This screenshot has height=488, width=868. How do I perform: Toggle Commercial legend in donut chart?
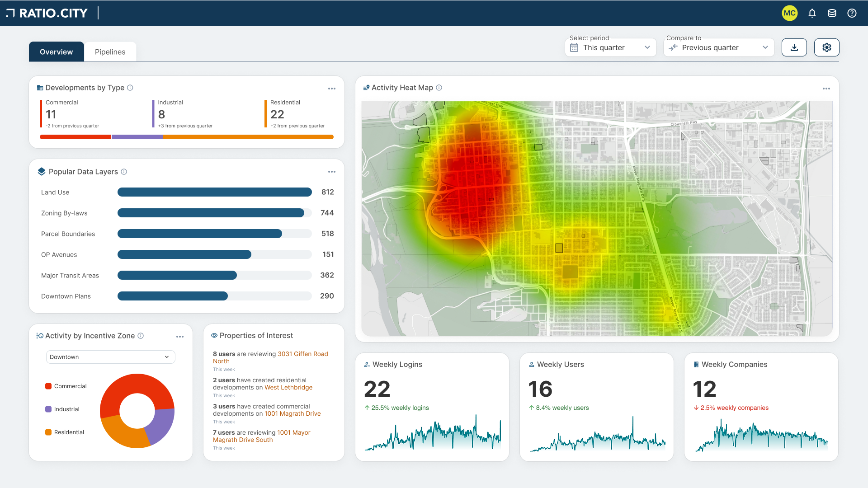66,386
